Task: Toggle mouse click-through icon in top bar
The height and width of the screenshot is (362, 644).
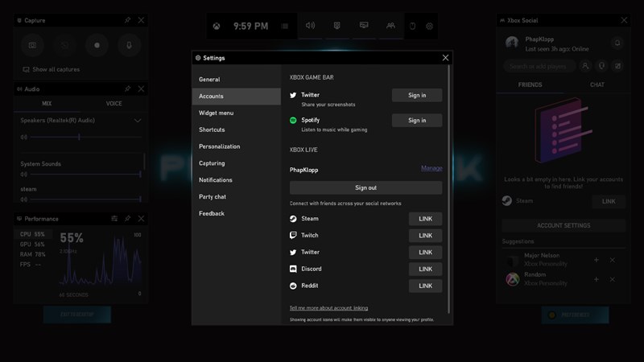Action: (x=412, y=27)
